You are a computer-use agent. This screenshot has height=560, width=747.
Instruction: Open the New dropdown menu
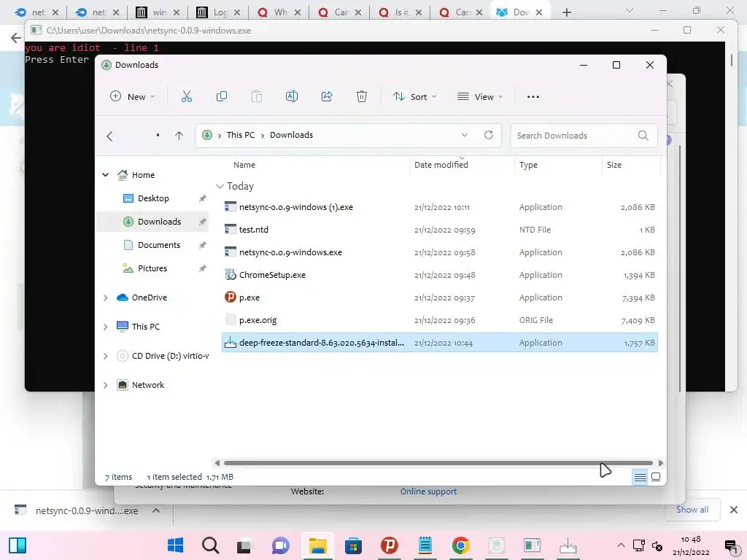[133, 97]
